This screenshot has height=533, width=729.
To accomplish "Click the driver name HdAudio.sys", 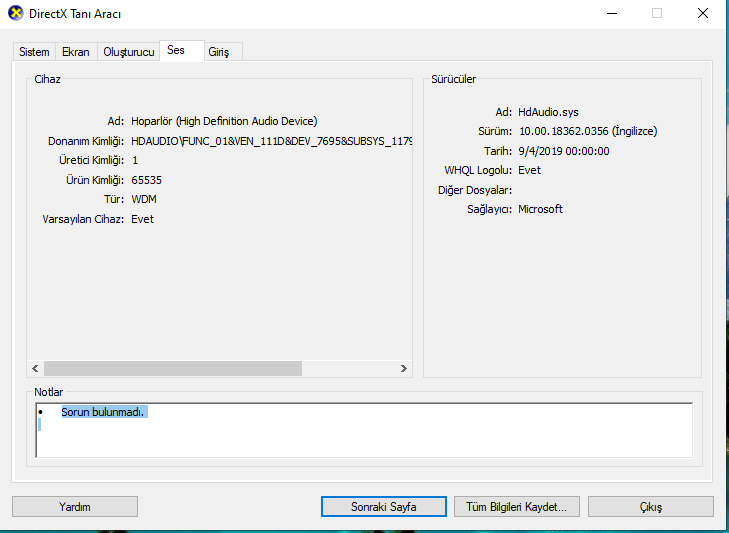I will (548, 112).
